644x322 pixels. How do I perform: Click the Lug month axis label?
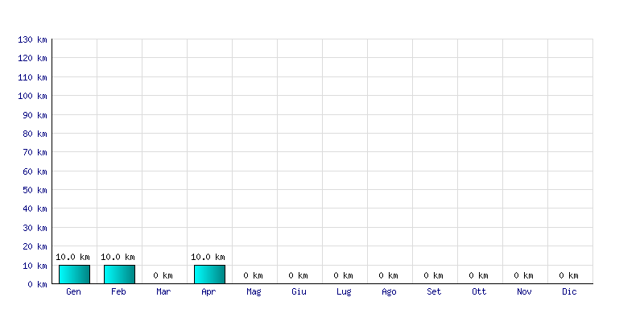(x=344, y=291)
